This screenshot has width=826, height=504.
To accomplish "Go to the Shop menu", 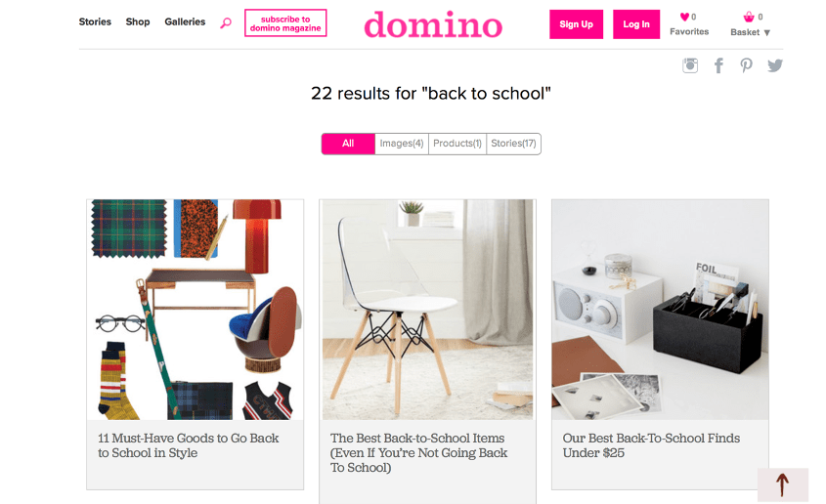I will pos(138,21).
